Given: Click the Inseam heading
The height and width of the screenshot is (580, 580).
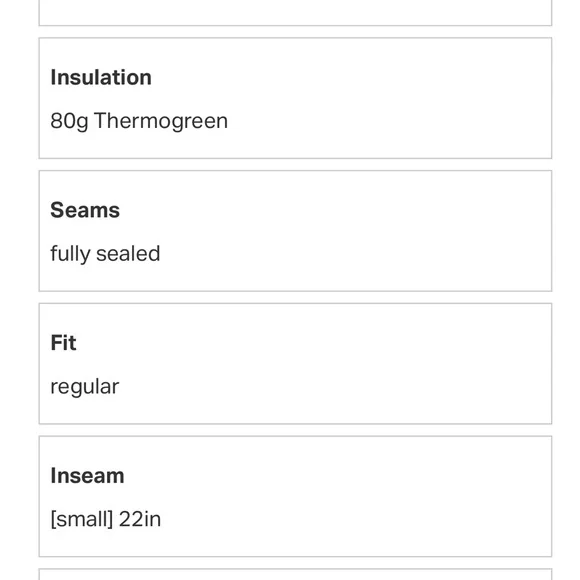Looking at the screenshot, I should 87,476.
